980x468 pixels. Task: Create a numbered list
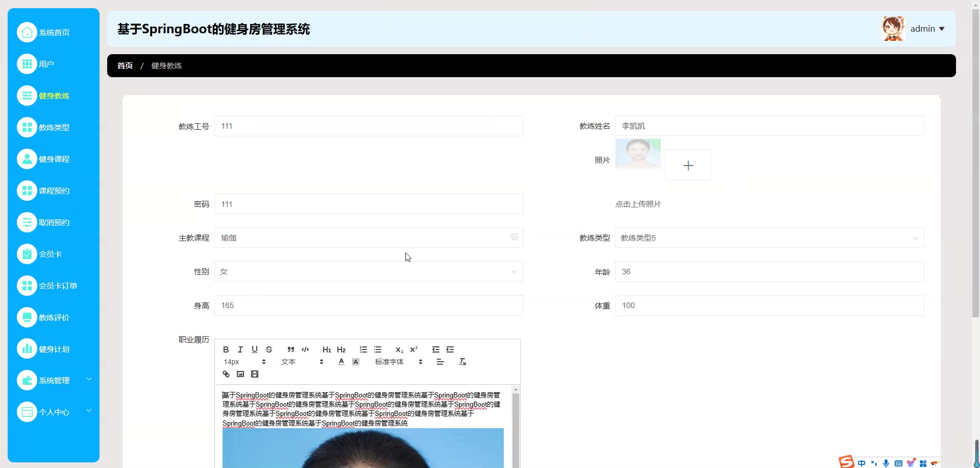tap(363, 349)
